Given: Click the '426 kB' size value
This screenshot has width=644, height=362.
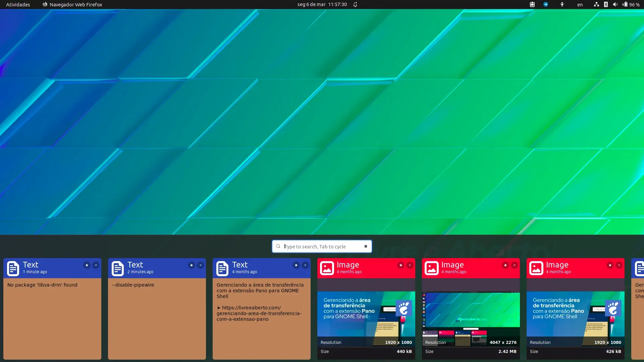Looking at the screenshot, I should pos(613,352).
